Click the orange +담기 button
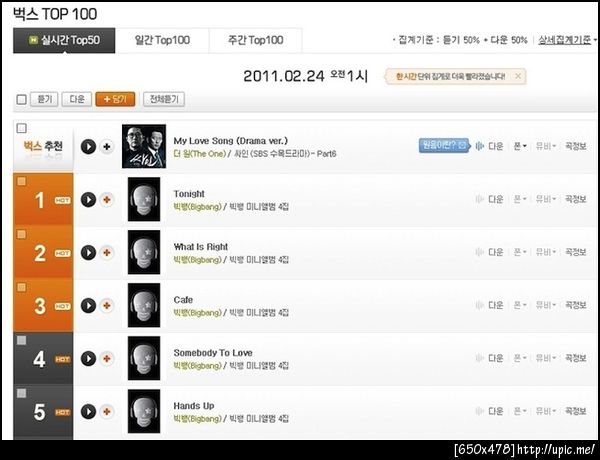 115,100
